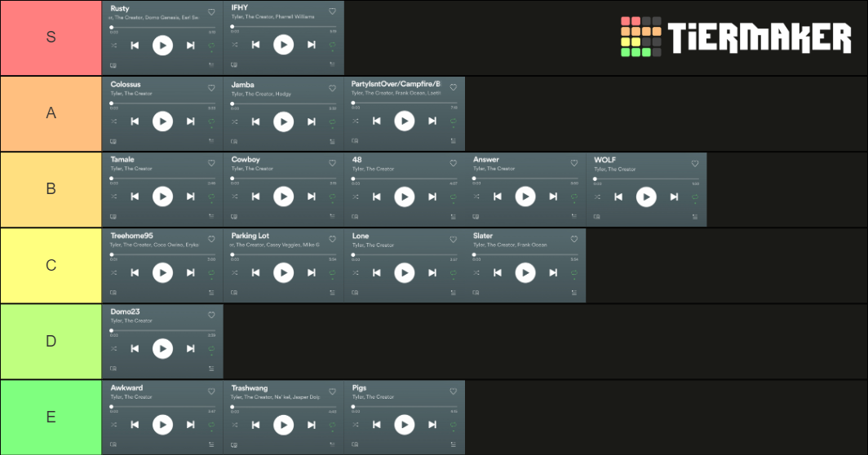Like the Pigs song heart
Screen dimensions: 868x455
(454, 391)
